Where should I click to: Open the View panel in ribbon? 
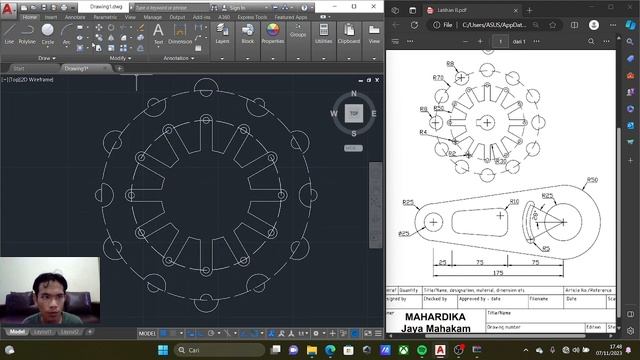(374, 33)
